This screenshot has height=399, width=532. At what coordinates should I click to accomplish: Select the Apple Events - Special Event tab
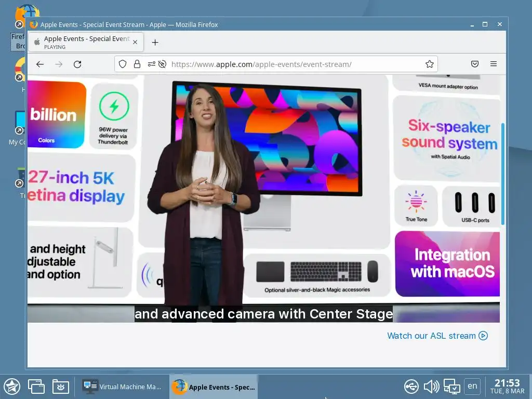(86, 42)
